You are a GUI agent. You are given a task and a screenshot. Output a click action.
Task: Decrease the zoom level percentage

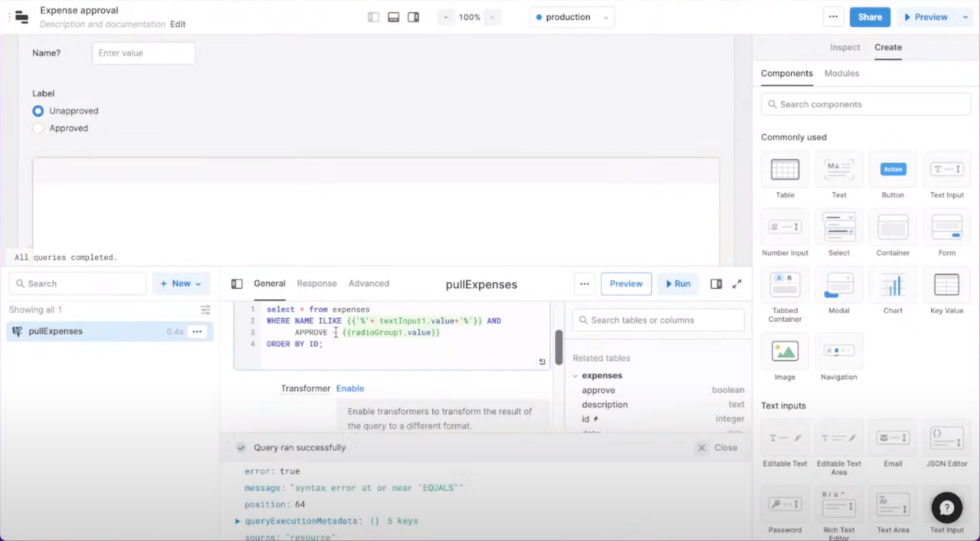coord(446,17)
